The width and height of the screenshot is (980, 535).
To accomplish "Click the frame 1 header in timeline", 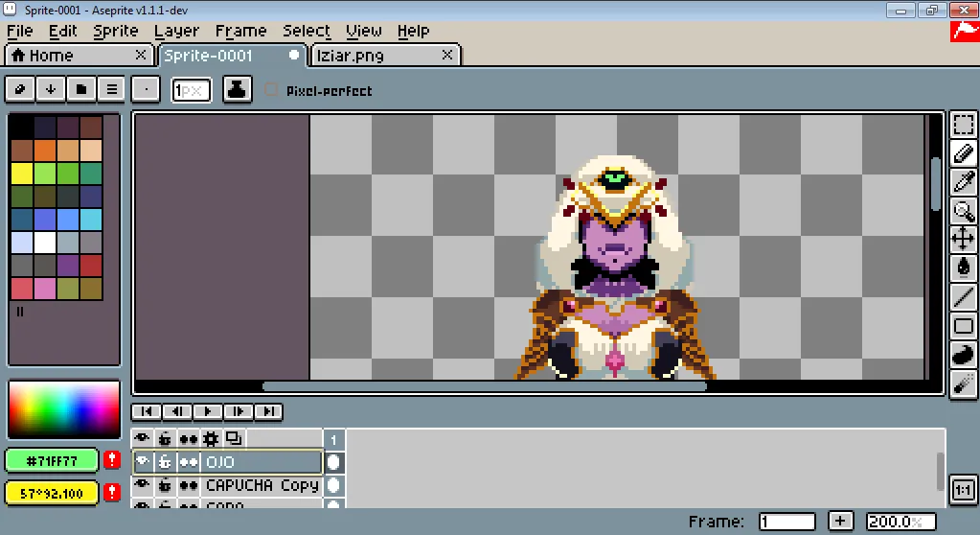I will pyautogui.click(x=333, y=439).
